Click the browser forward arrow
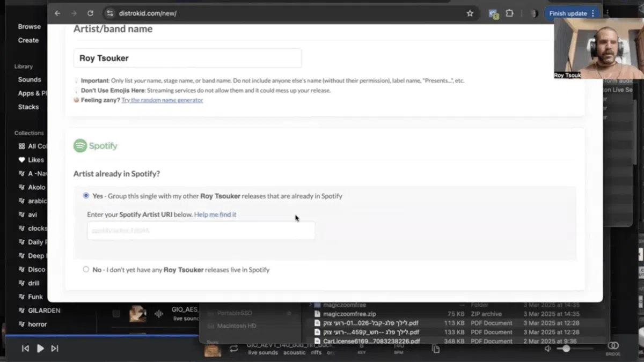The width and height of the screenshot is (644, 362). (x=74, y=13)
